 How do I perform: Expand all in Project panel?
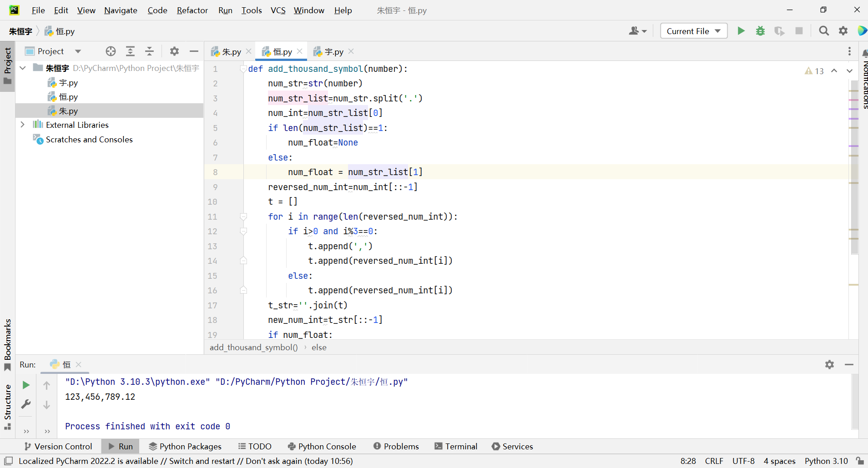130,51
